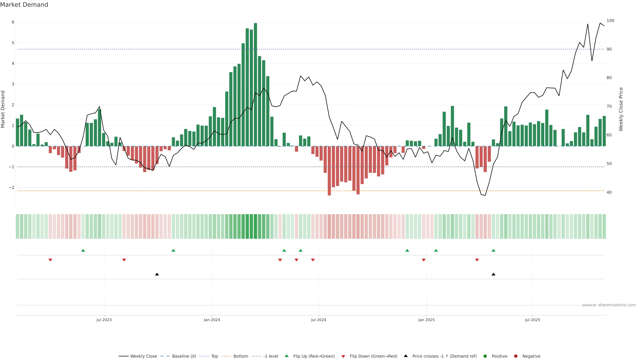Click the Flip Up green triangle legend icon

tap(286, 356)
